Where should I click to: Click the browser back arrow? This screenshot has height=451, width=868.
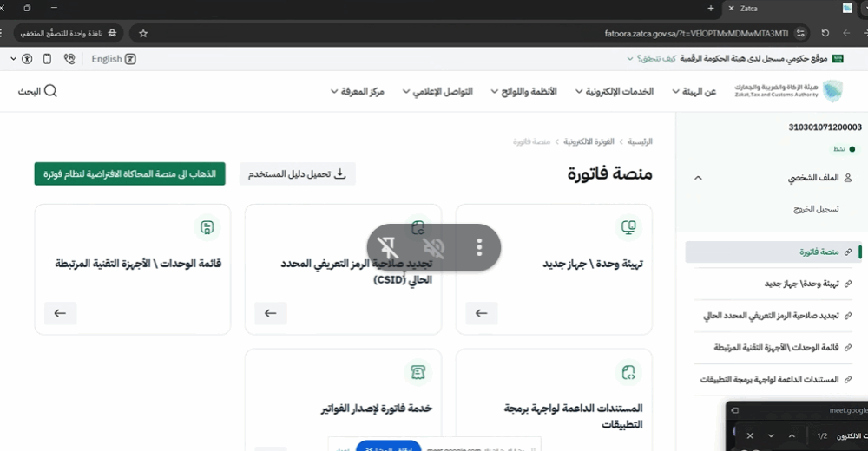845,33
